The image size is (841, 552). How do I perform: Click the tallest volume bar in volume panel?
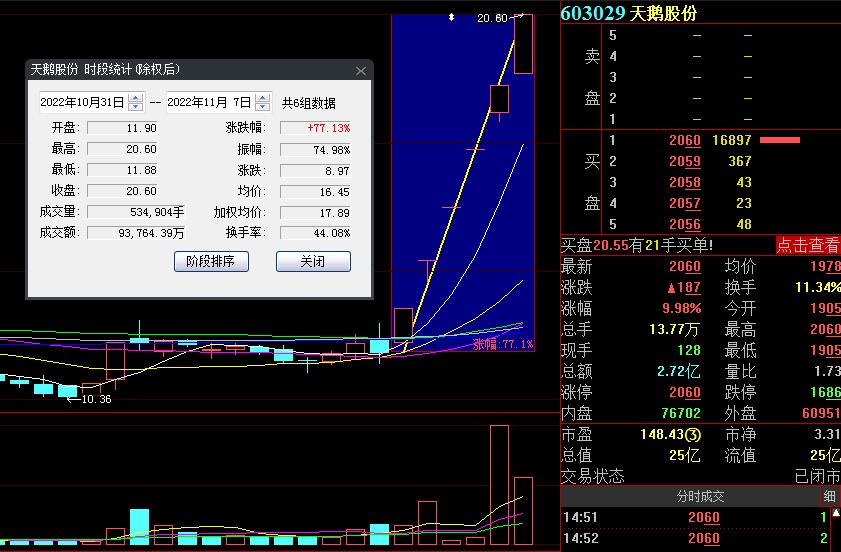click(x=499, y=485)
